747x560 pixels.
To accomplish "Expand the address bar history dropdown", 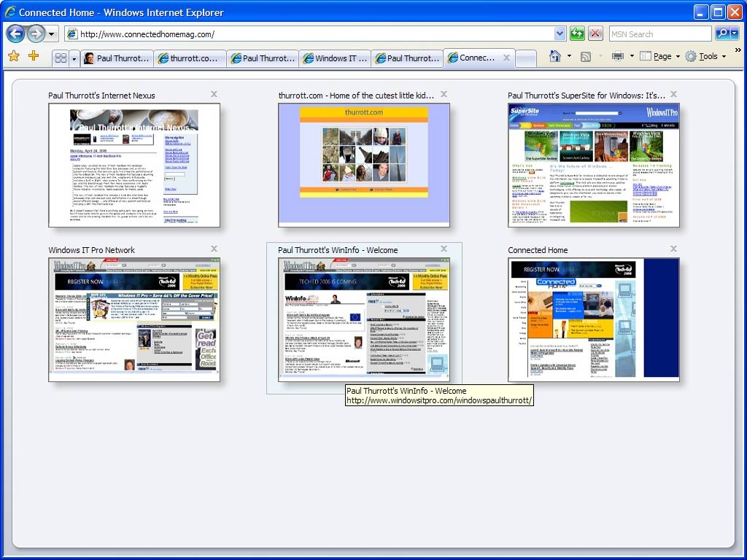I will 560,34.
